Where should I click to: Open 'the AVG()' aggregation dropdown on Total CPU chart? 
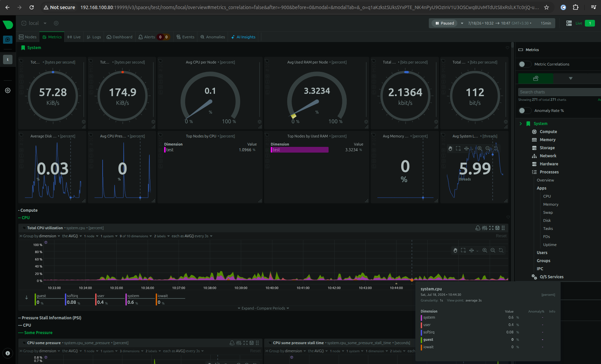click(x=72, y=236)
